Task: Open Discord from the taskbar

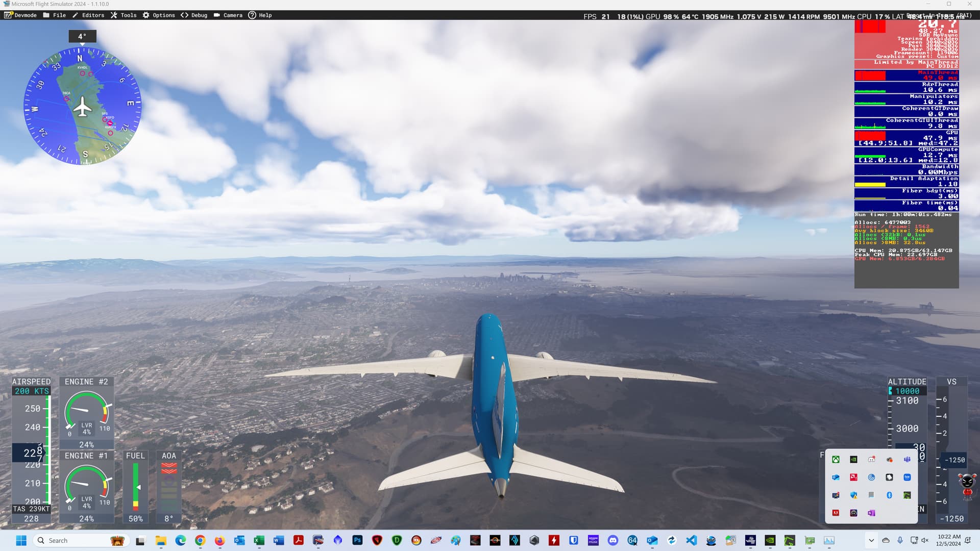Action: pos(613,540)
